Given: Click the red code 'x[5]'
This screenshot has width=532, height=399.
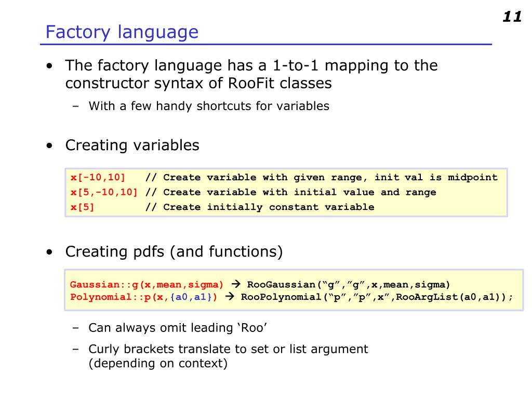Looking at the screenshot, I should coord(83,207).
